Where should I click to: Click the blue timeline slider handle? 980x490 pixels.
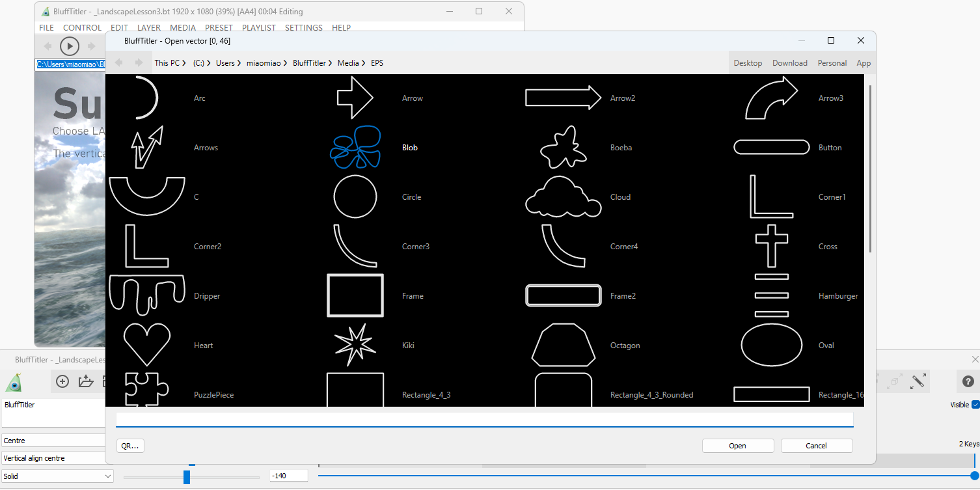(x=974, y=476)
